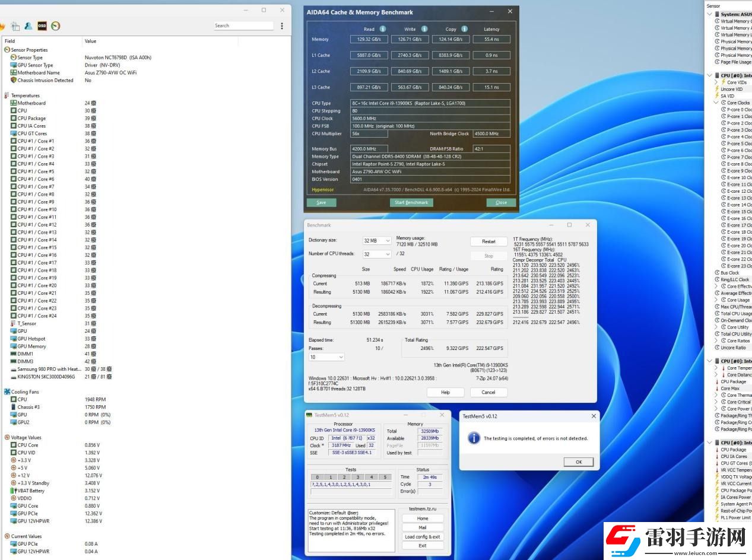Click the Cooling Fans section icon
This screenshot has width=752, height=560.
pos(7,392)
